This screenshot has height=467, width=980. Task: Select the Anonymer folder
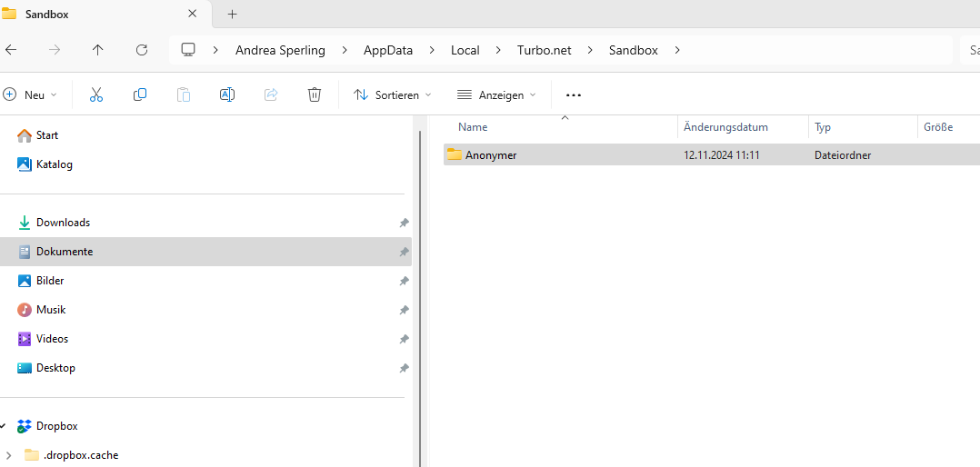491,155
